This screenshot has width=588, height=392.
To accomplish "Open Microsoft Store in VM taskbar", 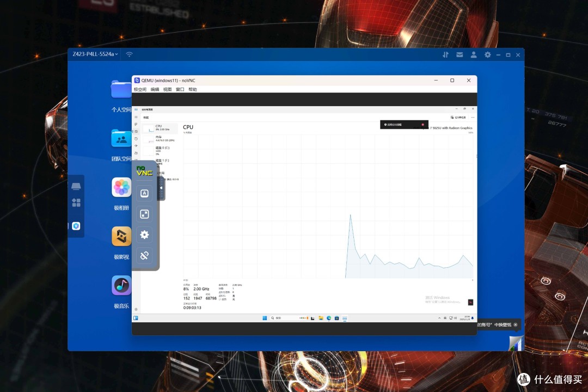I will [337, 318].
